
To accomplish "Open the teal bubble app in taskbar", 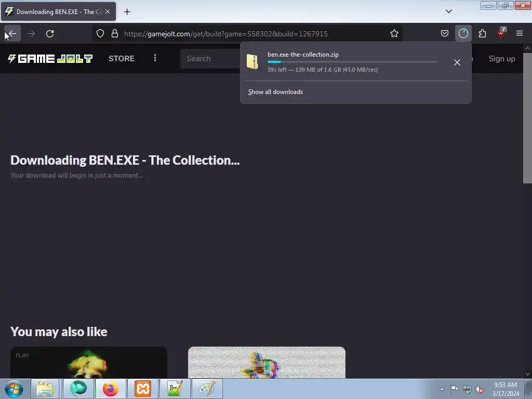I will [78, 389].
